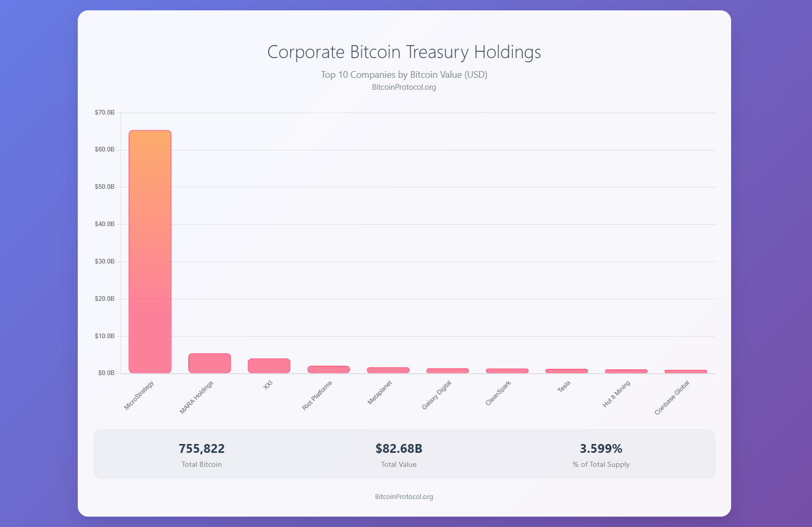This screenshot has height=527, width=812.
Task: Click the tall MicroStrategy bar
Action: click(x=150, y=252)
